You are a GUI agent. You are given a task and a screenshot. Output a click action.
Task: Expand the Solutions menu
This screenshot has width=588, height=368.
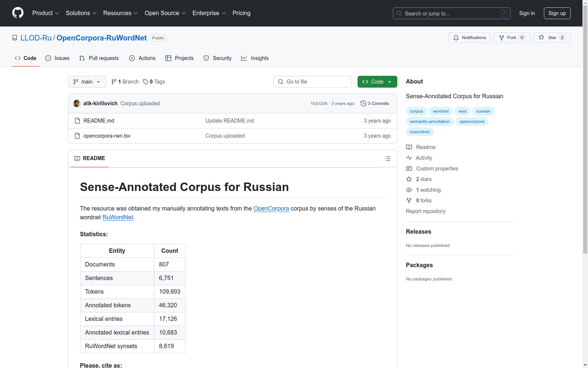[x=81, y=13]
